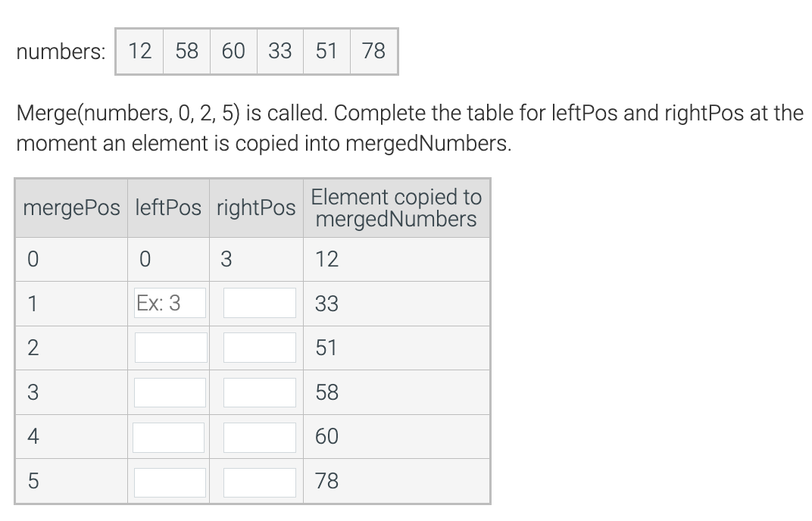812x521 pixels.
Task: Click leftPos input for mergePos 4
Action: point(168,438)
